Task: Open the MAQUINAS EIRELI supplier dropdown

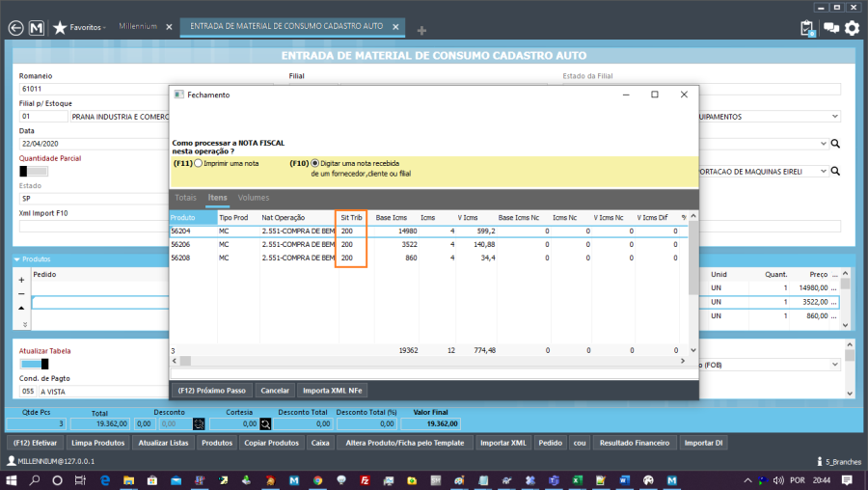Action: coord(823,172)
